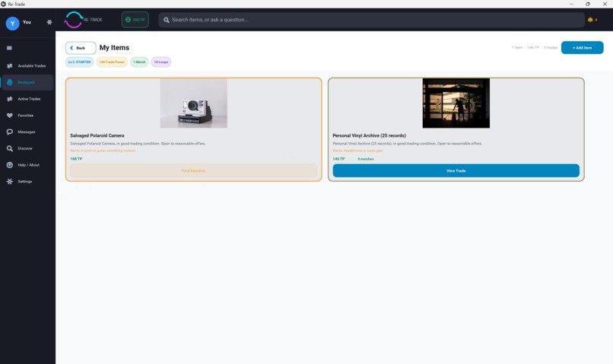Click the Wants line on the Vinyl Archive card
Viewport: 613px width, 364px height.
tap(357, 150)
